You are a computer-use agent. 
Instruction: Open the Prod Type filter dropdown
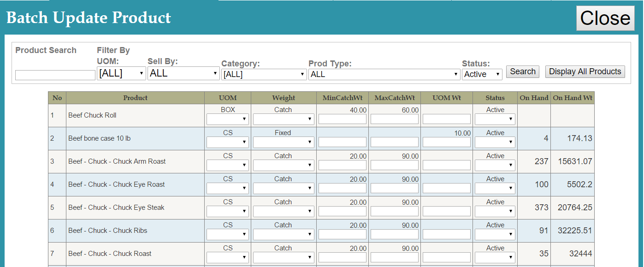coord(384,74)
